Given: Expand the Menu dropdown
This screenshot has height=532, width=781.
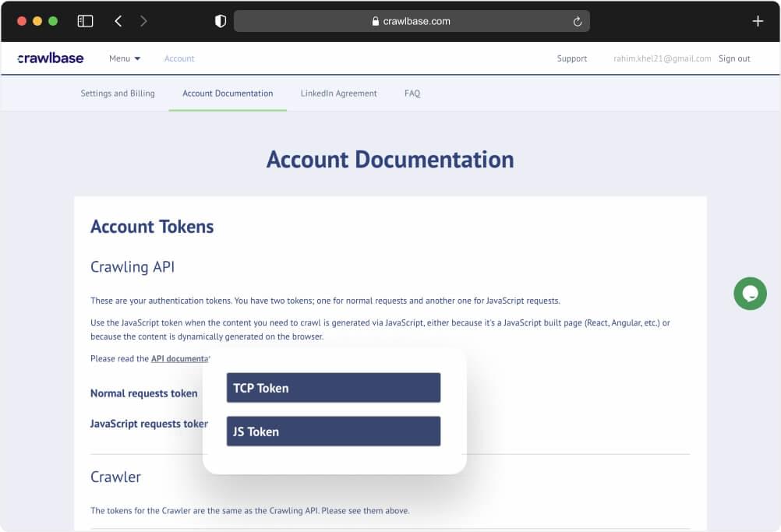Looking at the screenshot, I should coord(123,58).
